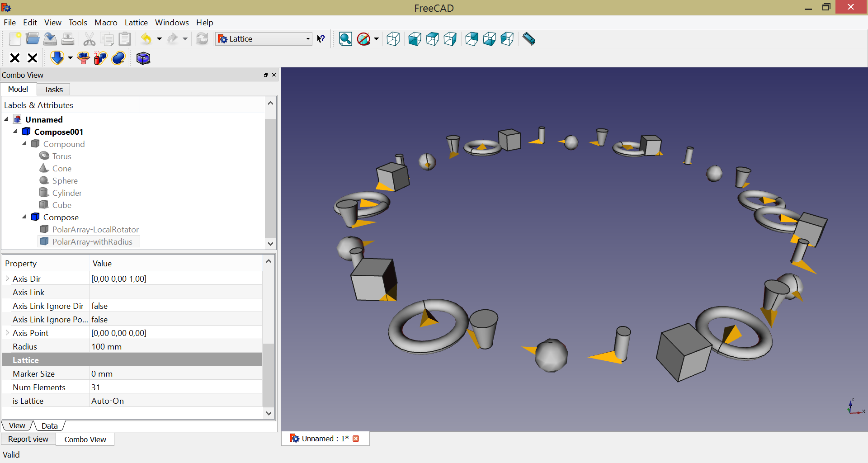Open the Macro menu
Viewport: 868px width, 463px height.
coord(106,22)
